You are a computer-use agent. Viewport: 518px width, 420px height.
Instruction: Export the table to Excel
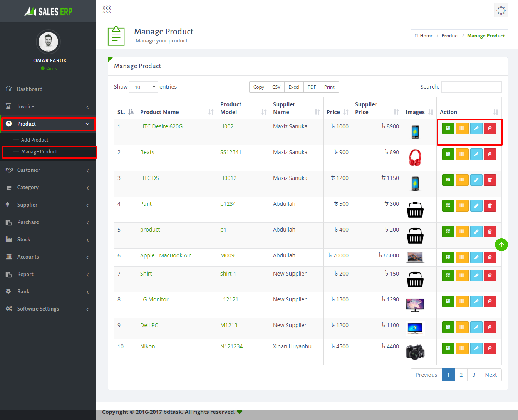click(x=294, y=87)
